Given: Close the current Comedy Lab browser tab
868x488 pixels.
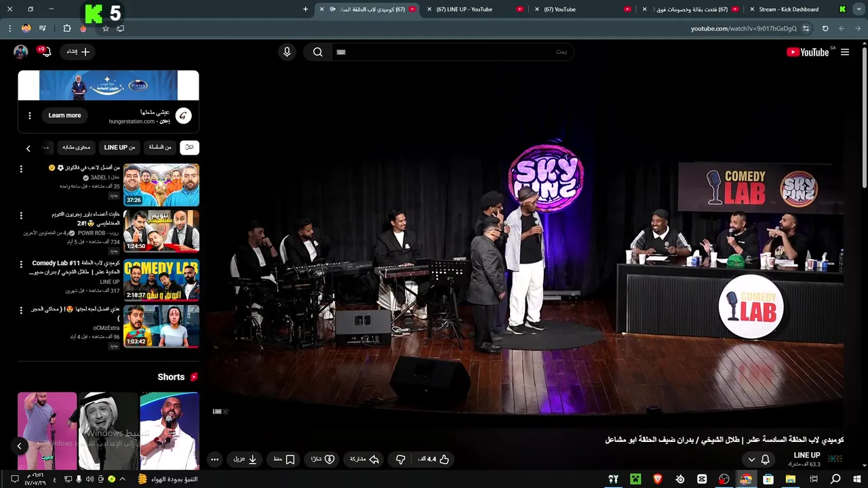Looking at the screenshot, I should [x=321, y=9].
